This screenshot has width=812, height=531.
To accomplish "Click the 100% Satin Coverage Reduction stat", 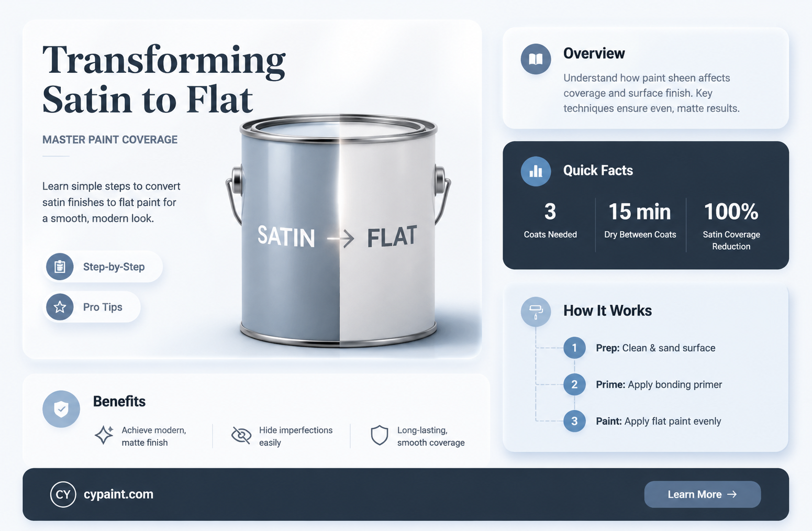I will tap(731, 227).
